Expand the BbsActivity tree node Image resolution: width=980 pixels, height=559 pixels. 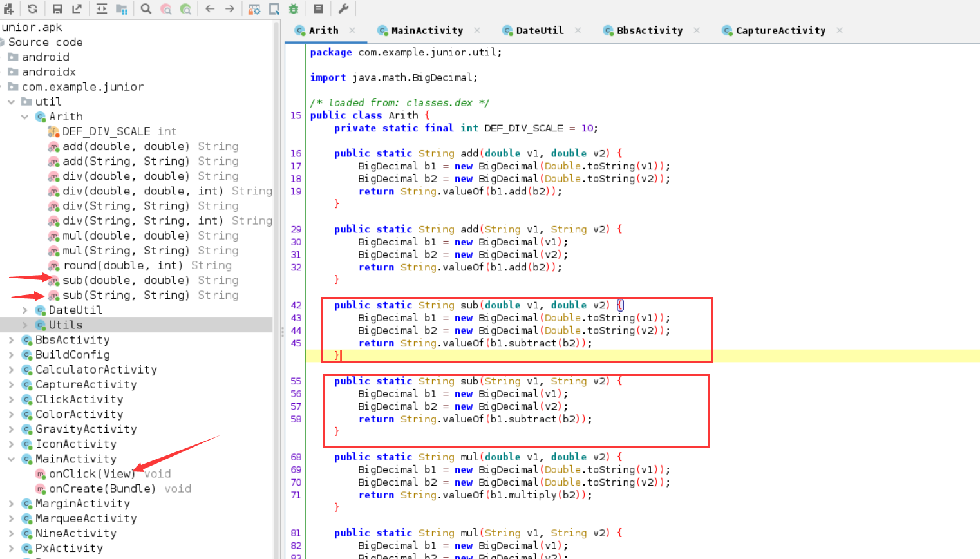[13, 339]
